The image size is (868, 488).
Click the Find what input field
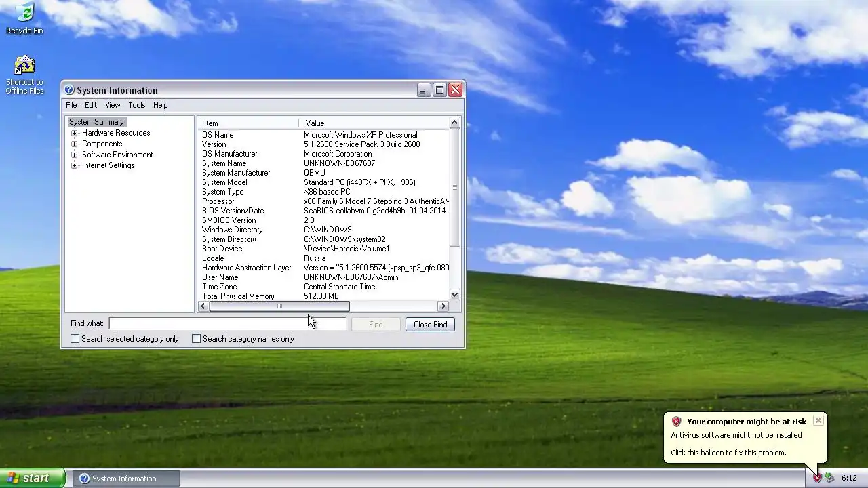(x=228, y=324)
